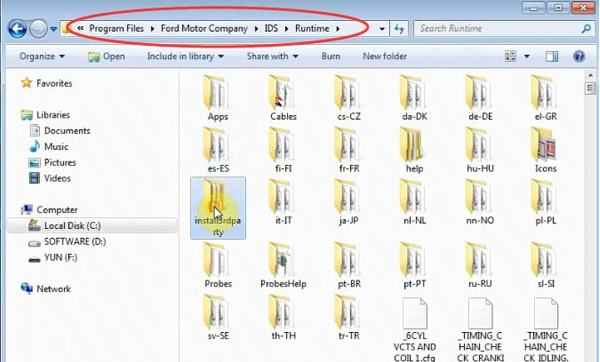Select the pl-PL folder
The image size is (600, 362).
[x=546, y=202]
